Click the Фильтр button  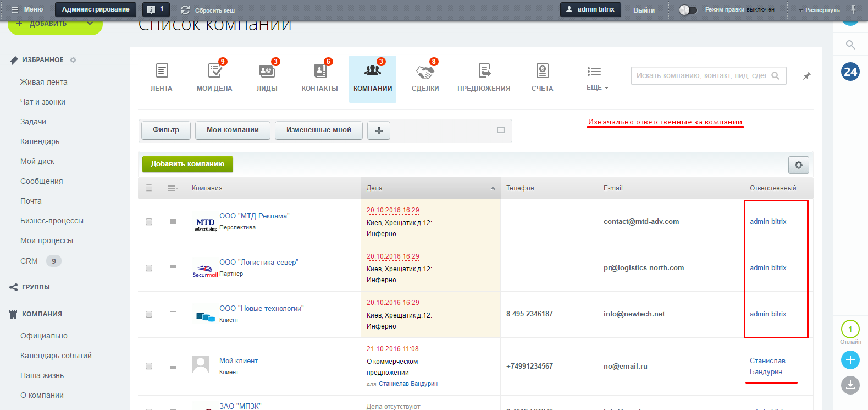pyautogui.click(x=166, y=130)
